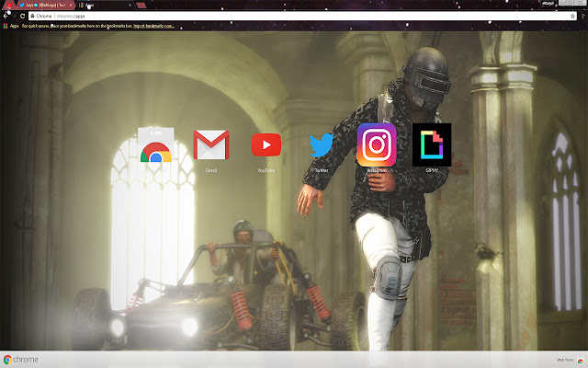Click the YouTube label under the icon
The width and height of the screenshot is (588, 368).
coord(266,170)
